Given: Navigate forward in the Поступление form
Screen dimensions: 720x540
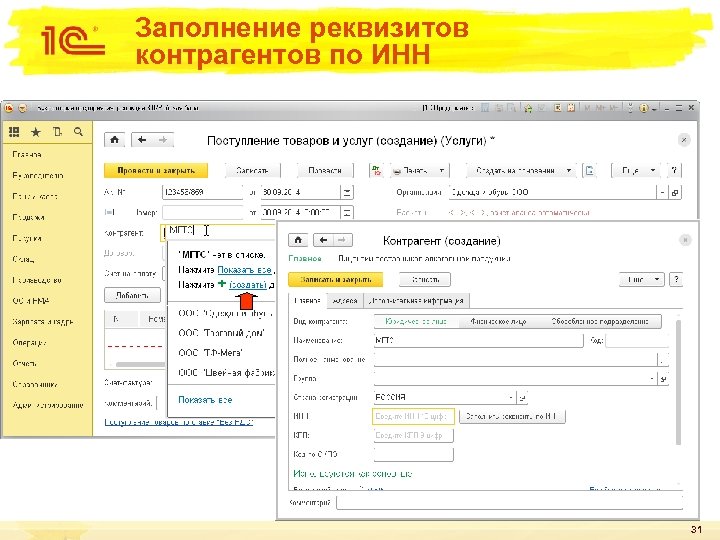Looking at the screenshot, I should (163, 140).
